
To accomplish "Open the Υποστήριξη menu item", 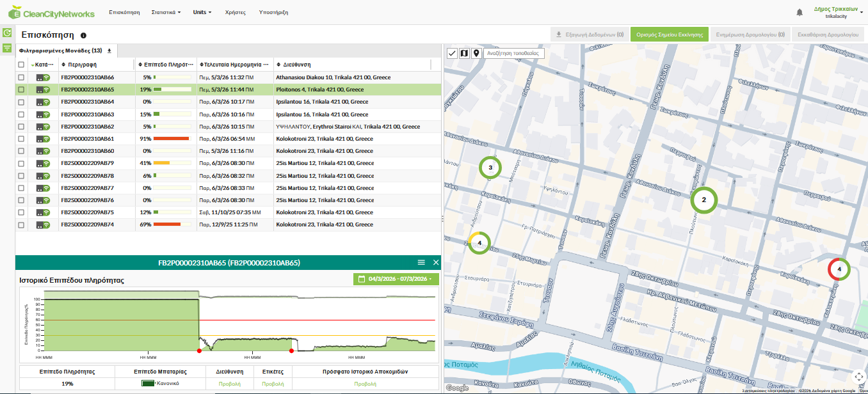I will [273, 12].
